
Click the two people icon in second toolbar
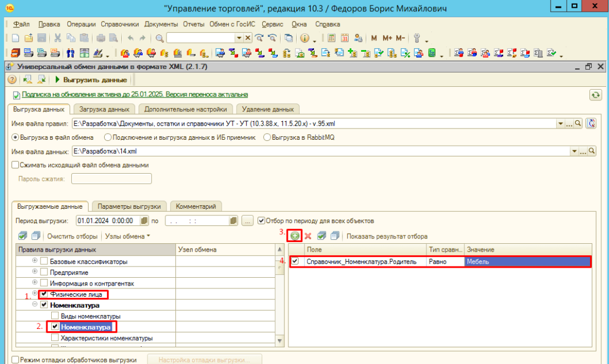pos(70,53)
